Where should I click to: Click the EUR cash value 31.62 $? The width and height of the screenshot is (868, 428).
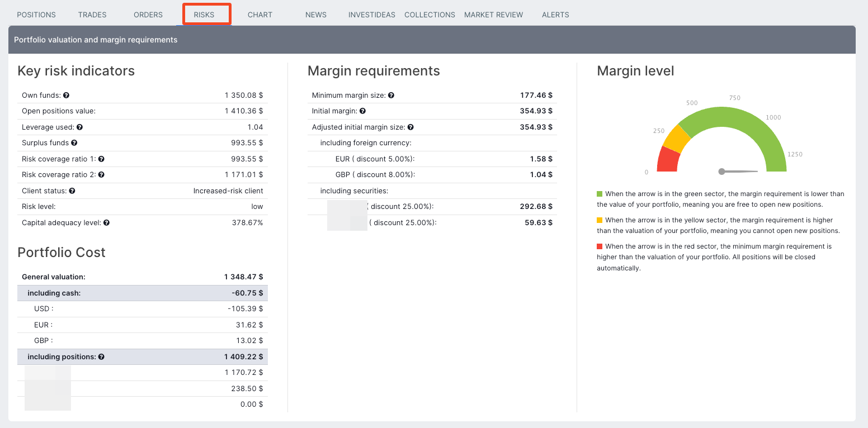(x=249, y=325)
